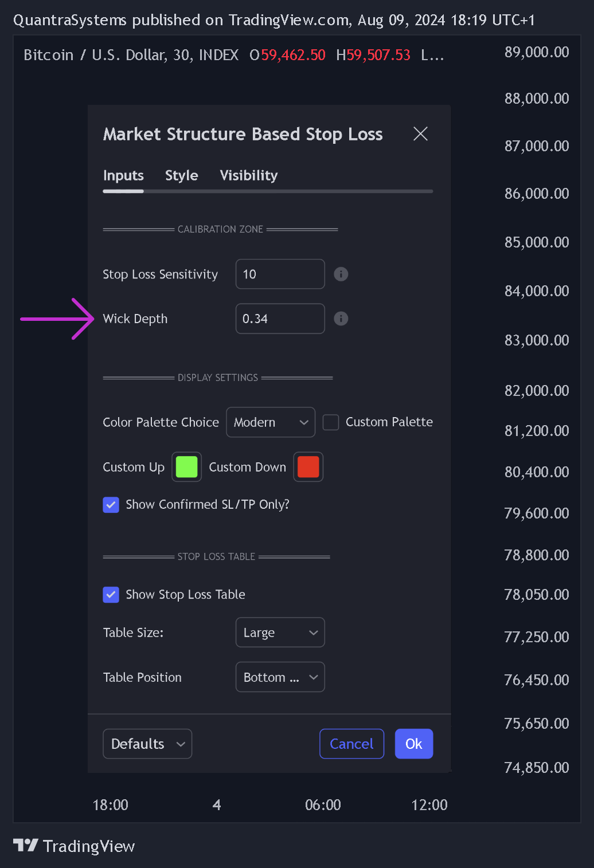Viewport: 594px width, 868px height.
Task: Click the Cancel button
Action: point(351,744)
